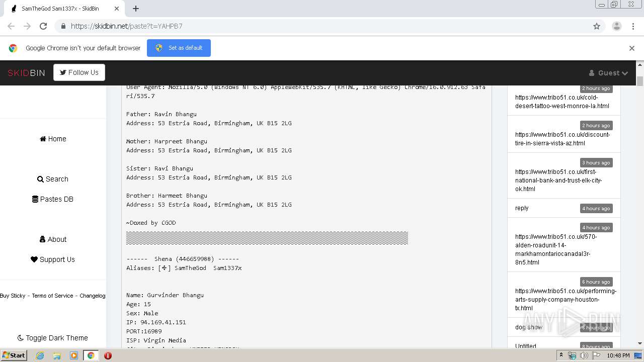Image resolution: width=644 pixels, height=362 pixels.
Task: Focus the address bar showing skidbin.net
Action: pos(322,26)
